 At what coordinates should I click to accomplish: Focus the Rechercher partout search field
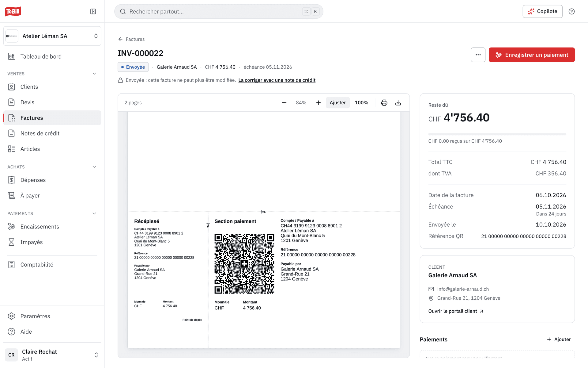click(219, 11)
